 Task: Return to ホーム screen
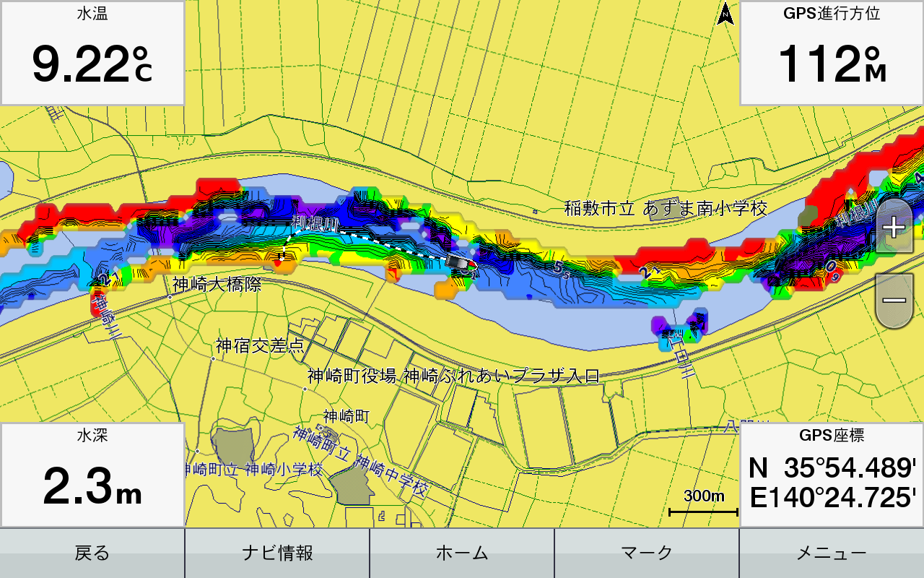462,553
